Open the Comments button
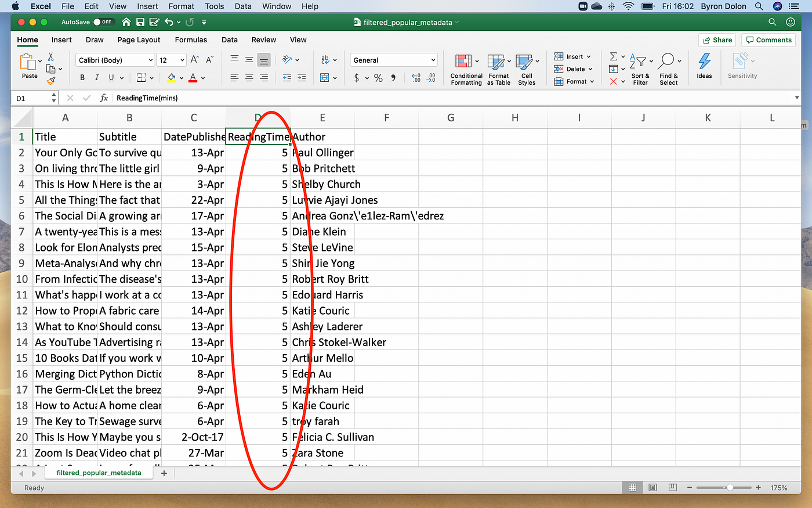812x508 pixels. [768, 40]
